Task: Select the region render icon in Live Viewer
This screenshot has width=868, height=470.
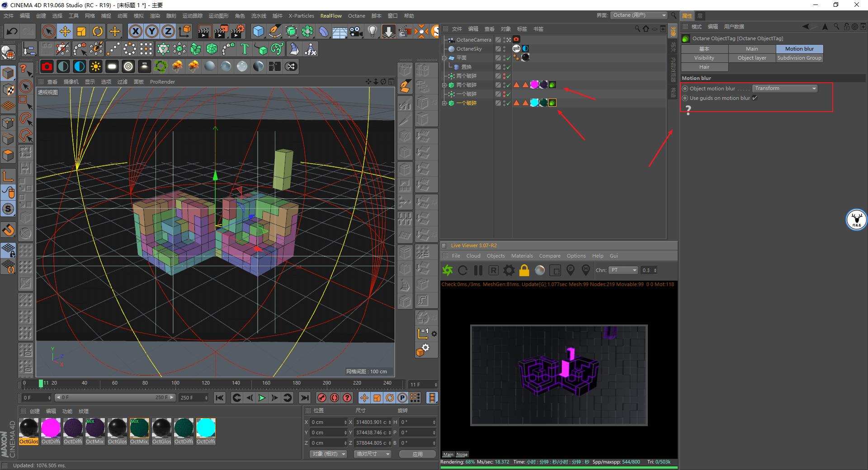Action: point(556,270)
